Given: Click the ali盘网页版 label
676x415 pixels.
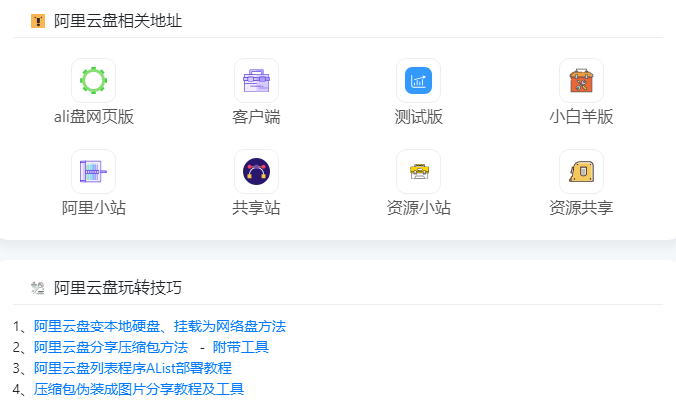Looking at the screenshot, I should pos(94,117).
